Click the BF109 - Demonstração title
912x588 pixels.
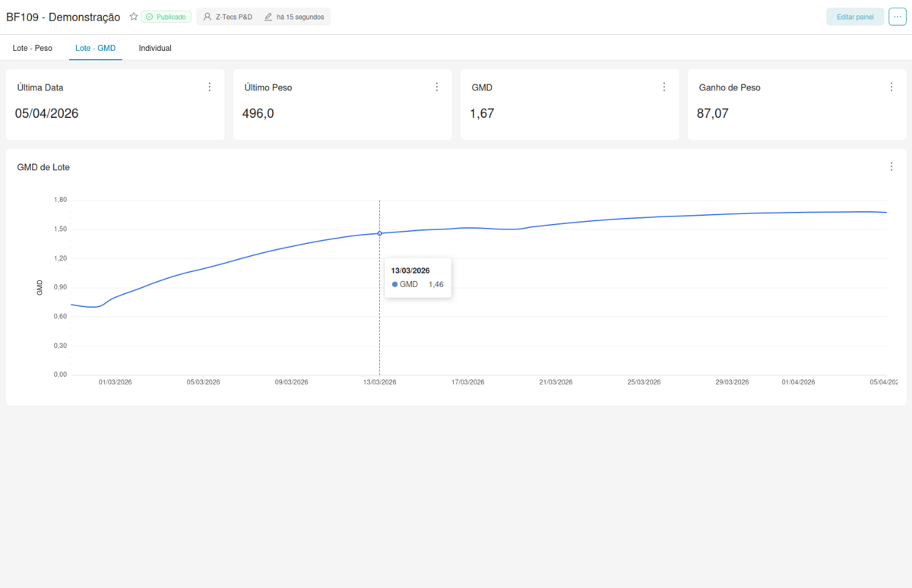point(63,16)
